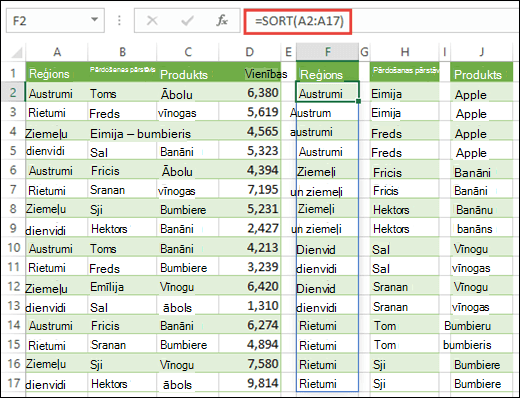Select row 5 header
This screenshot has height=398, width=520.
[13, 150]
